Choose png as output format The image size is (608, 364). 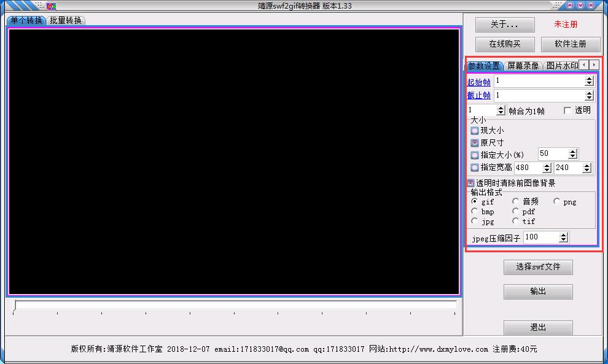[556, 201]
